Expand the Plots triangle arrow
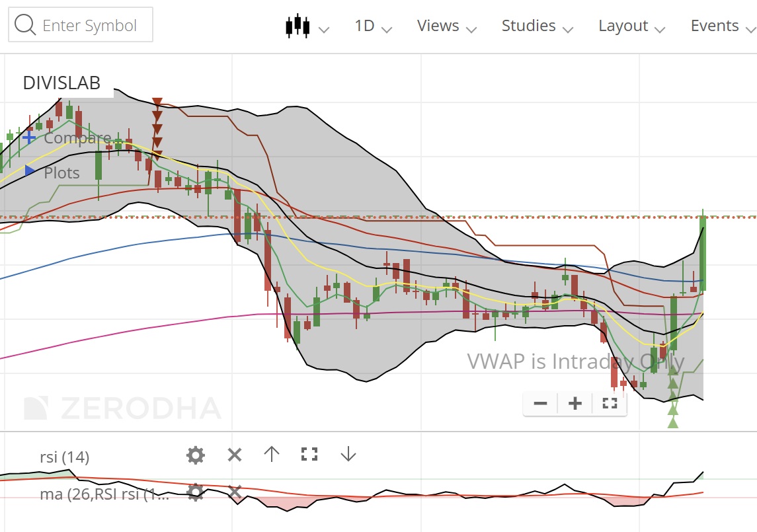The image size is (757, 532). pyautogui.click(x=30, y=171)
